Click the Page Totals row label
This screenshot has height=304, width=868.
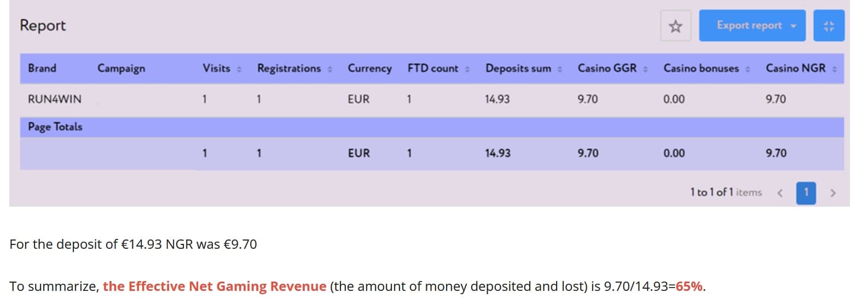click(x=55, y=127)
